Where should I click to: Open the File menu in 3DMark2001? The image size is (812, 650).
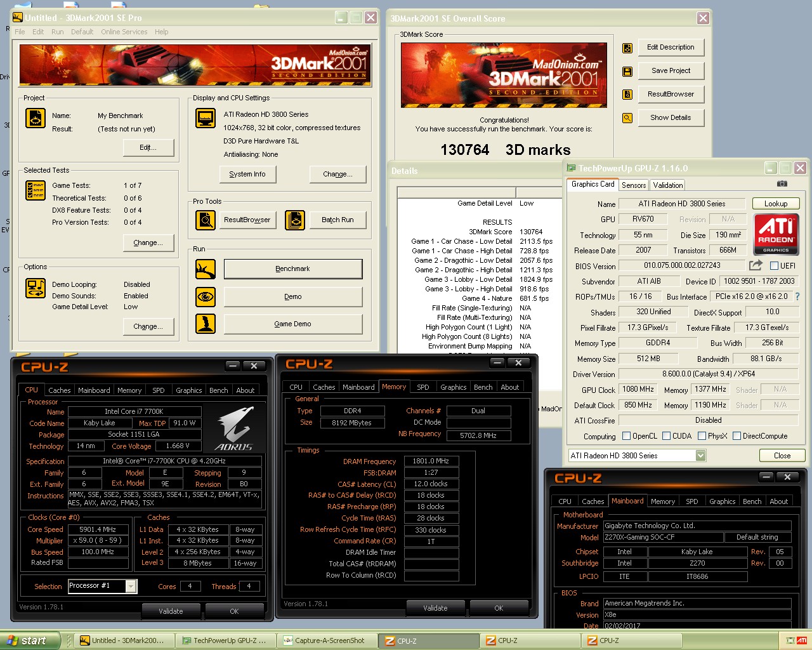point(20,32)
